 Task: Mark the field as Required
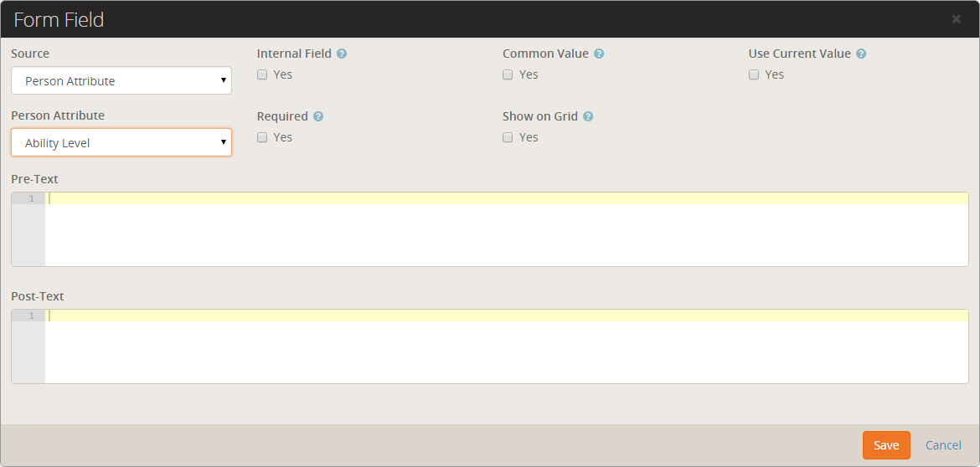262,137
